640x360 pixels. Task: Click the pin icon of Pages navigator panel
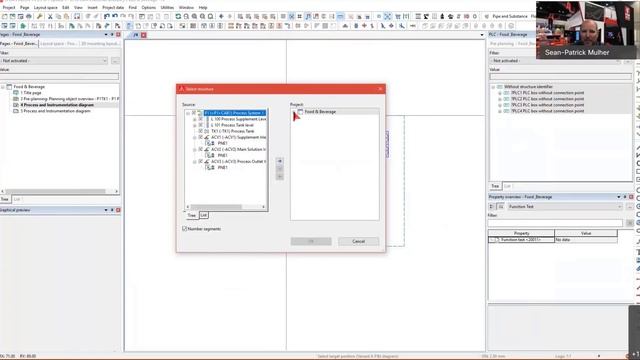(x=112, y=35)
